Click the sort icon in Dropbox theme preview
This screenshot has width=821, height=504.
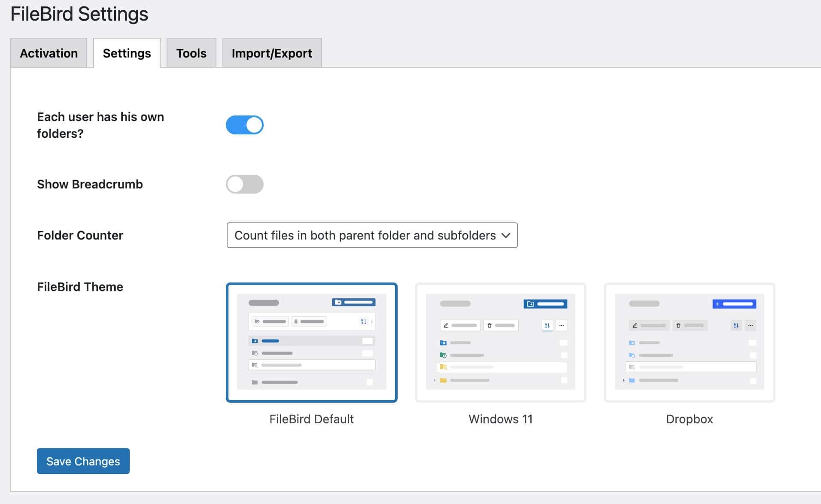[x=736, y=325]
